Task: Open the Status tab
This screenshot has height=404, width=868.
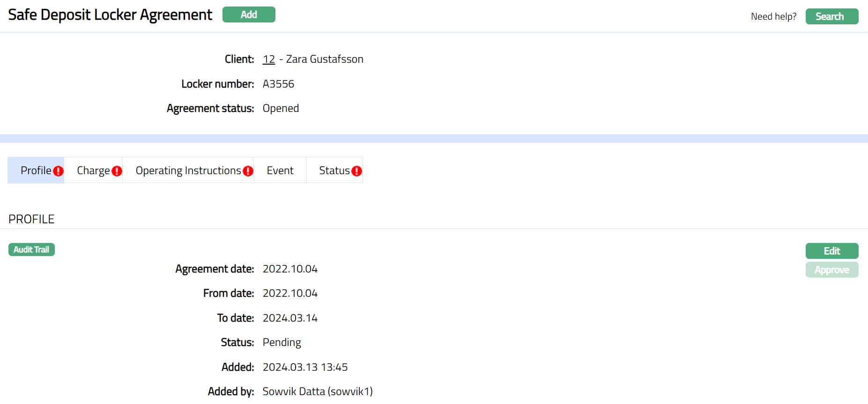Action: (334, 170)
